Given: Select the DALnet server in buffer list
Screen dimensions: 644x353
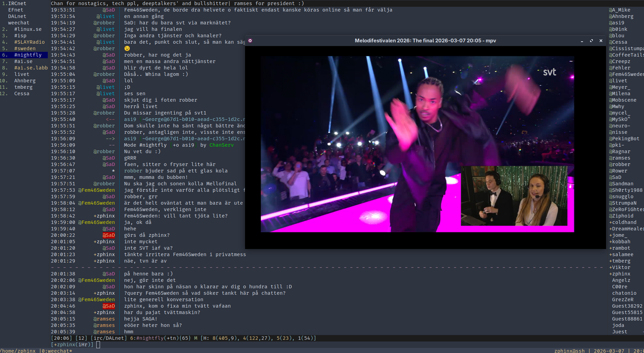Looking at the screenshot, I should click(17, 16).
